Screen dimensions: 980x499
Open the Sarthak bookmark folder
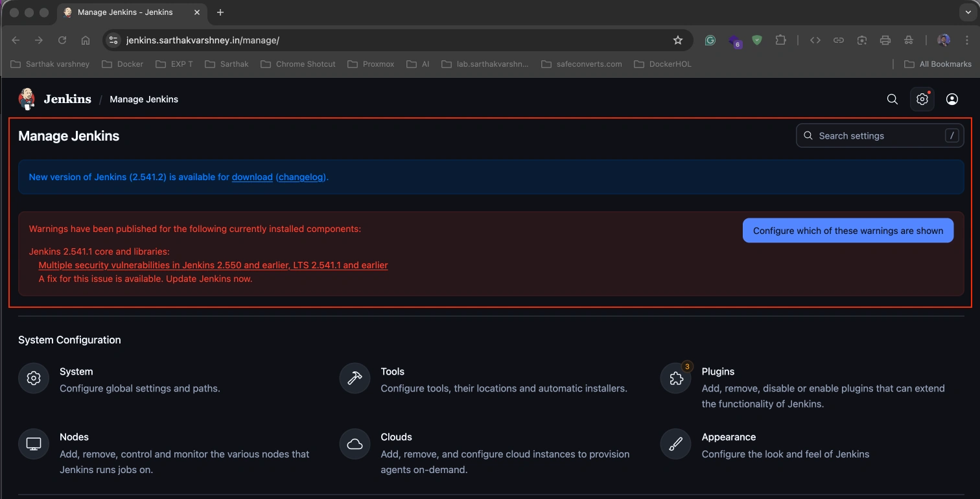227,64
